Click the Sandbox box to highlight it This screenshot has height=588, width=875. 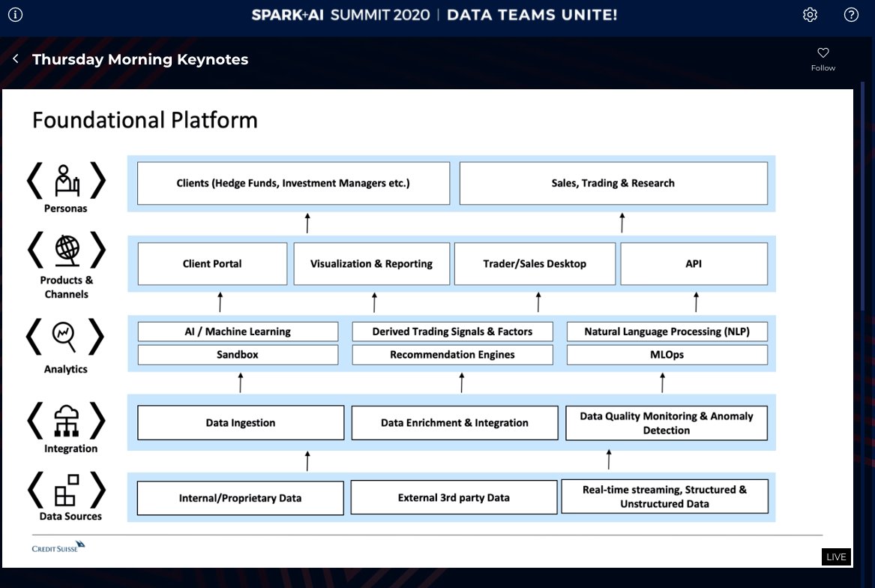(238, 354)
